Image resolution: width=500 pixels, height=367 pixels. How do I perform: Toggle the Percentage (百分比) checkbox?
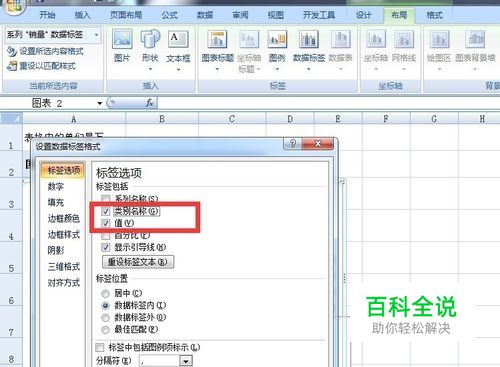click(x=105, y=236)
